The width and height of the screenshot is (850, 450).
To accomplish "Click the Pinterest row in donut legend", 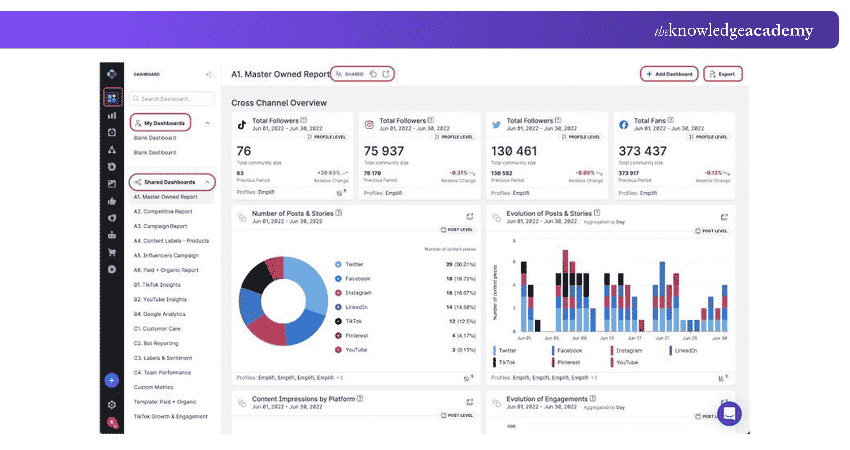I will coord(405,336).
